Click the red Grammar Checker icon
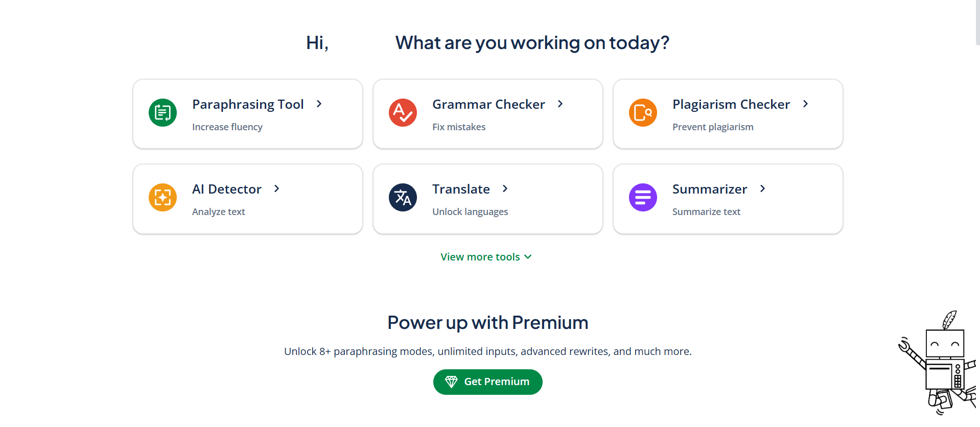 [403, 112]
